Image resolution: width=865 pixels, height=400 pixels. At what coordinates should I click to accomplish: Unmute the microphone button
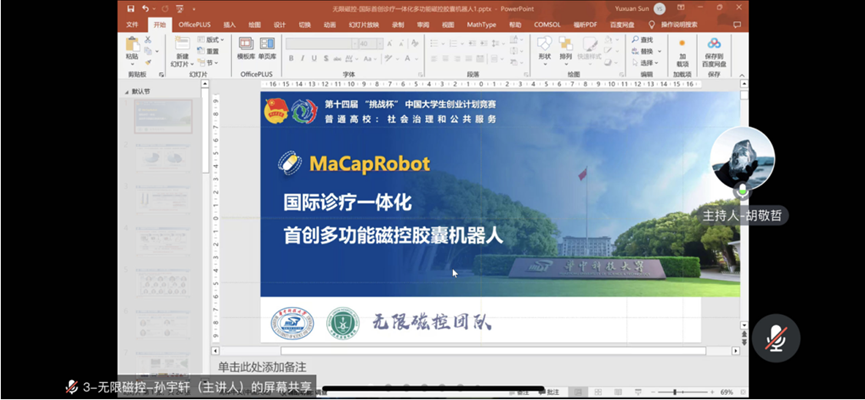[776, 339]
